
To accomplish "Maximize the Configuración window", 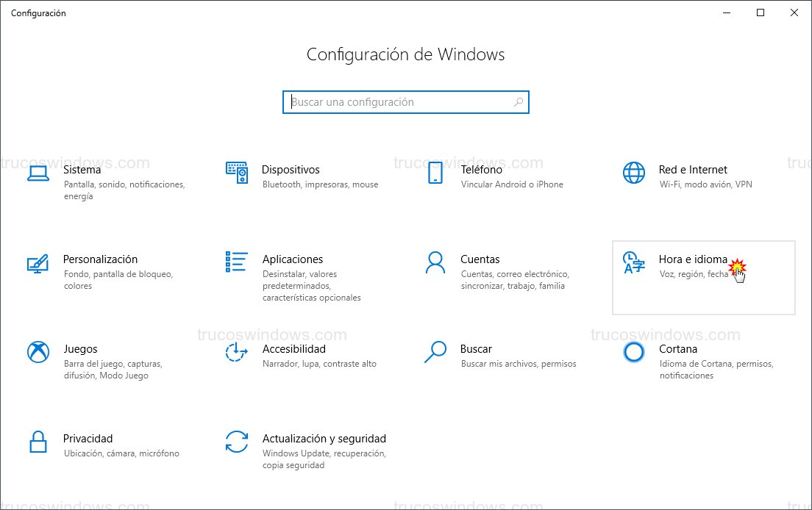I will coord(761,12).
